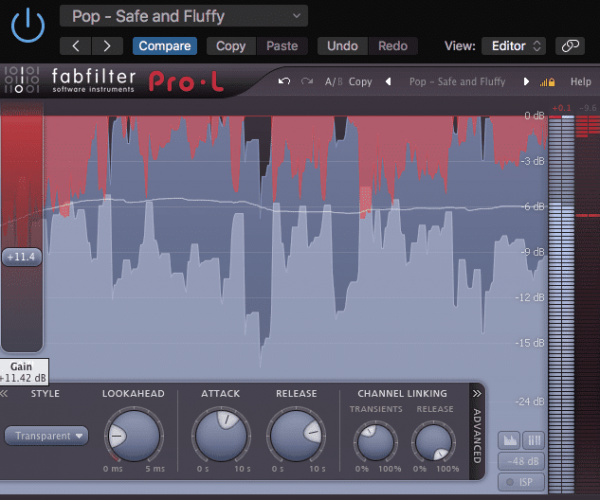Click the vertical ADVANCED label

click(x=477, y=436)
